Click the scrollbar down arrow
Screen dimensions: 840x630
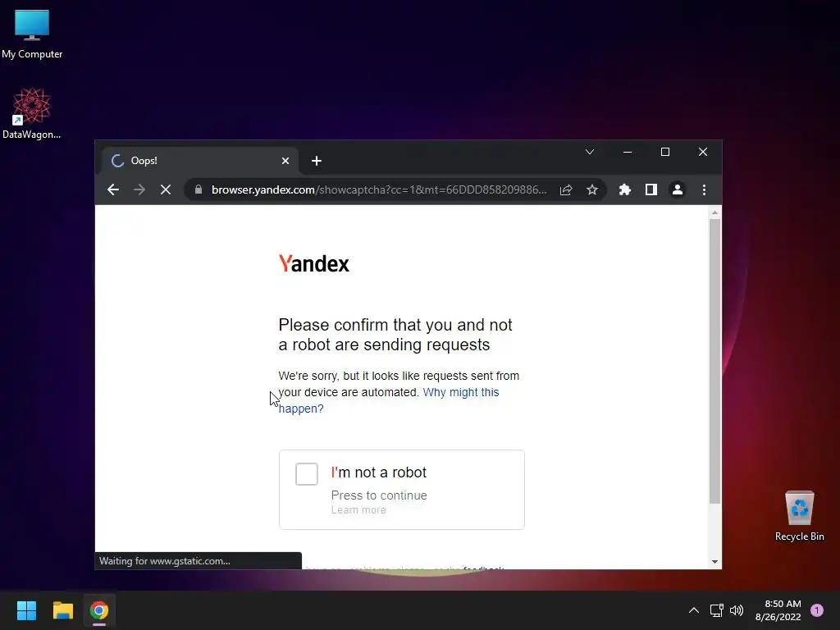(714, 562)
